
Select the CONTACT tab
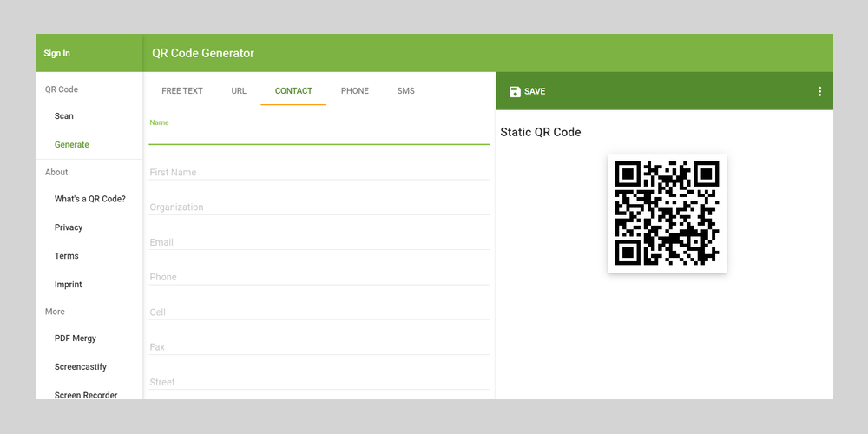tap(293, 91)
